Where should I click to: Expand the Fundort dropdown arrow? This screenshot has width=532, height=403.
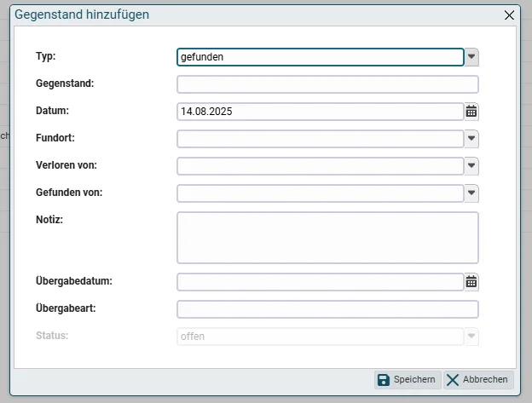[x=471, y=139]
